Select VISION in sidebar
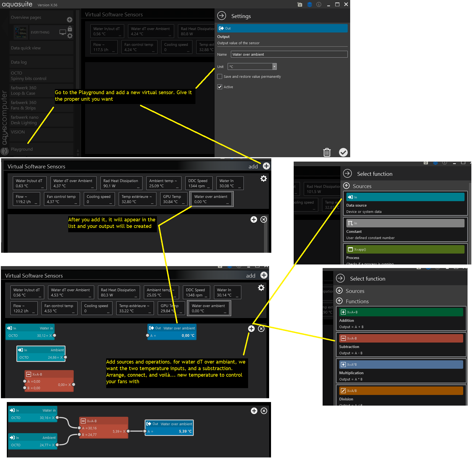Viewport: 476px width, 464px height. [41, 135]
